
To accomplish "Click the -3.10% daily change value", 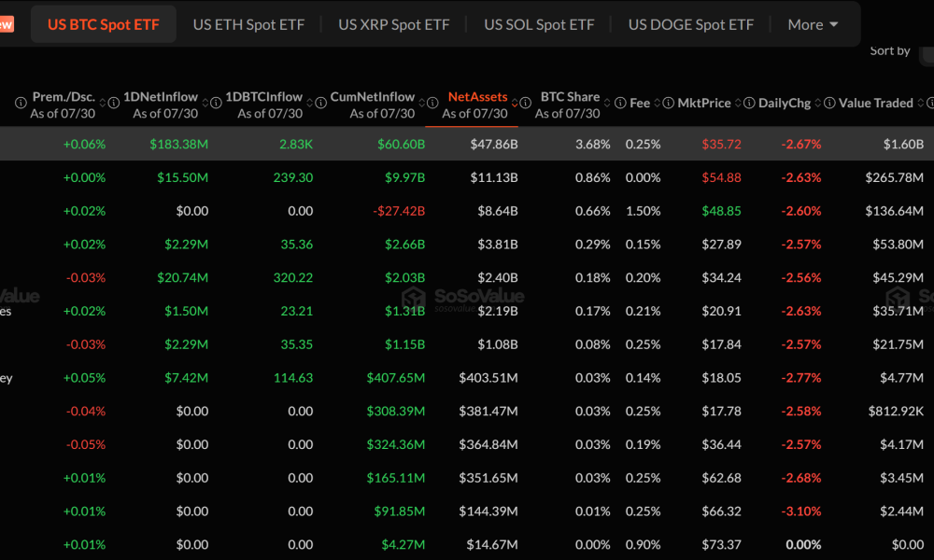I will point(801,511).
